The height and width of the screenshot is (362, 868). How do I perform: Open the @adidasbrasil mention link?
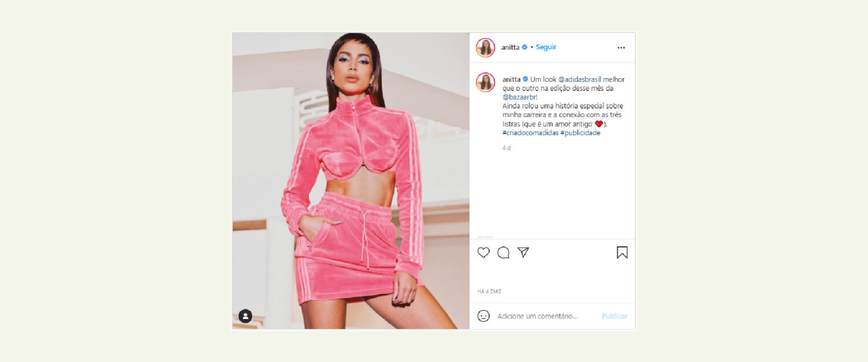580,79
